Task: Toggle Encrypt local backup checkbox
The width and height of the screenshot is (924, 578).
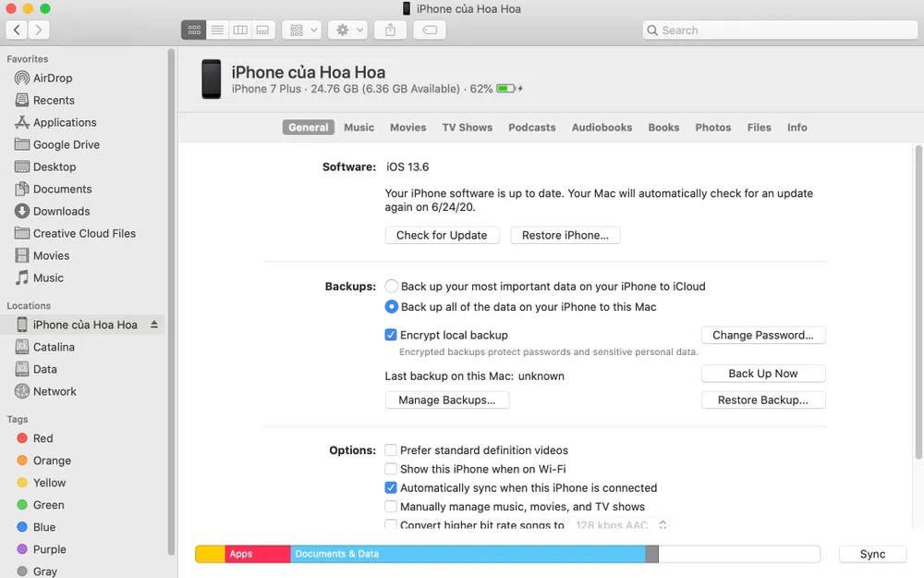Action: click(391, 335)
